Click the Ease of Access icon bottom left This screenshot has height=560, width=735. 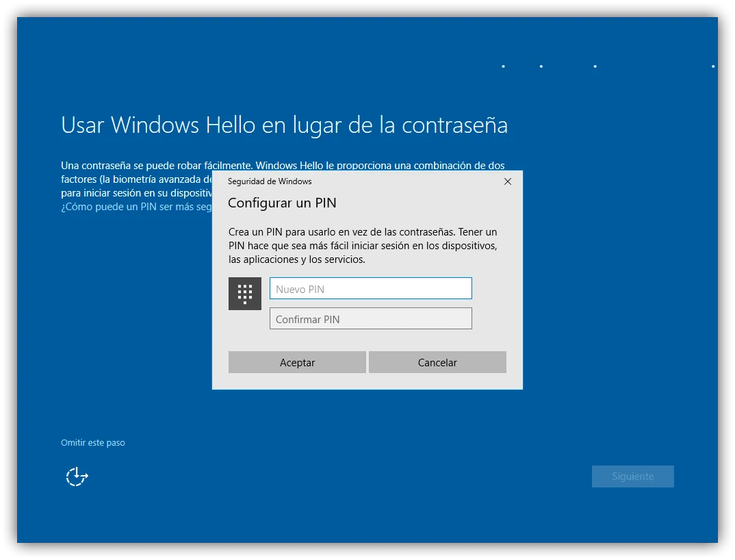[76, 476]
